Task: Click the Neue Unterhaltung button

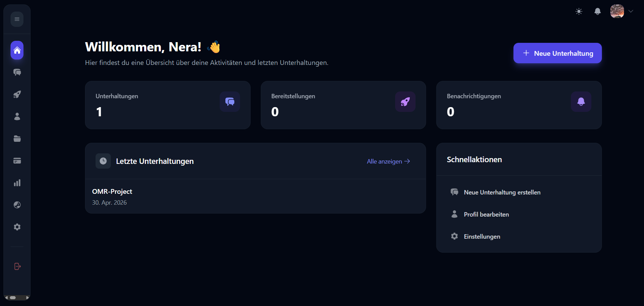Action: [557, 53]
